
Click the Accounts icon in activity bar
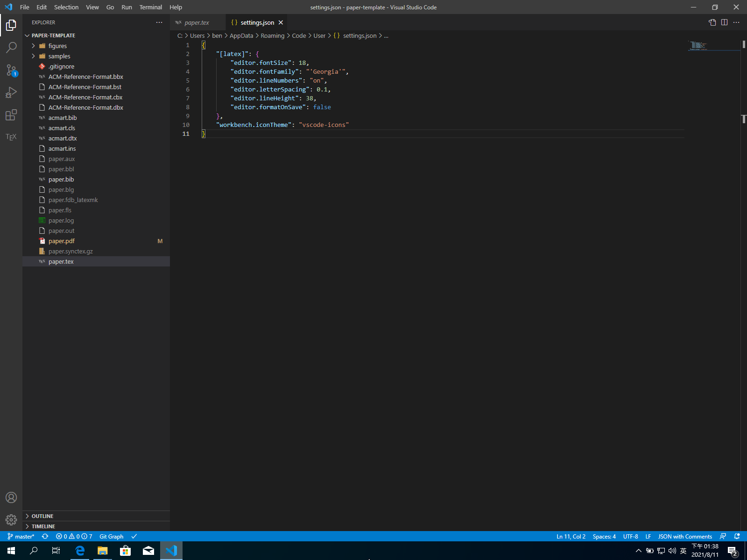[11, 497]
